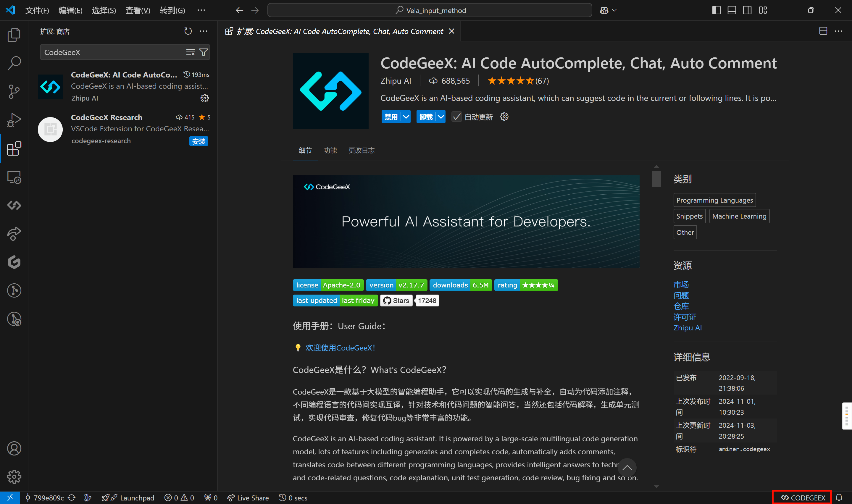This screenshot has height=504, width=852.
Task: Open the Explorer view in activity bar
Action: (14, 35)
